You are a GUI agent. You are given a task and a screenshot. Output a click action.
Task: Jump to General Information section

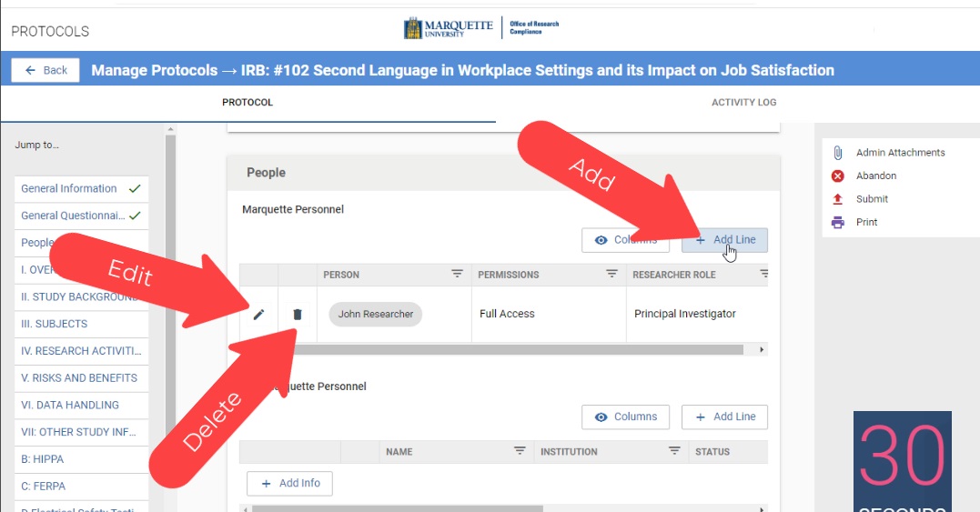(70, 189)
